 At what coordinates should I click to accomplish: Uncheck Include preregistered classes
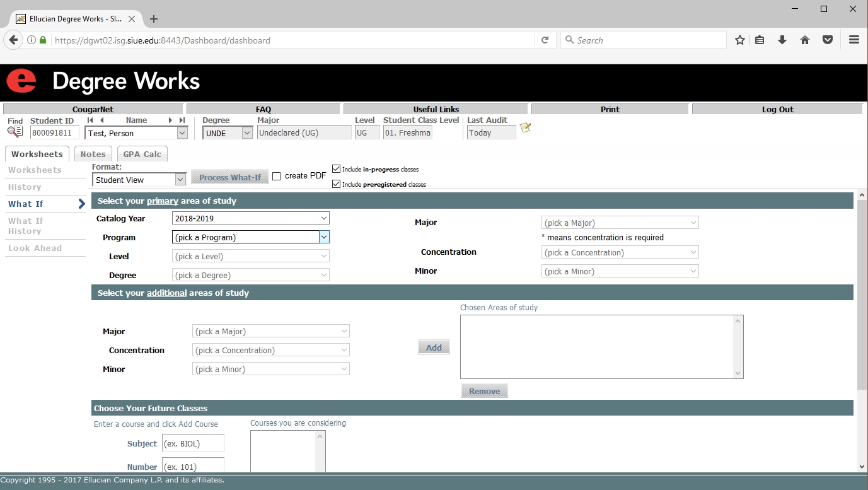point(336,184)
